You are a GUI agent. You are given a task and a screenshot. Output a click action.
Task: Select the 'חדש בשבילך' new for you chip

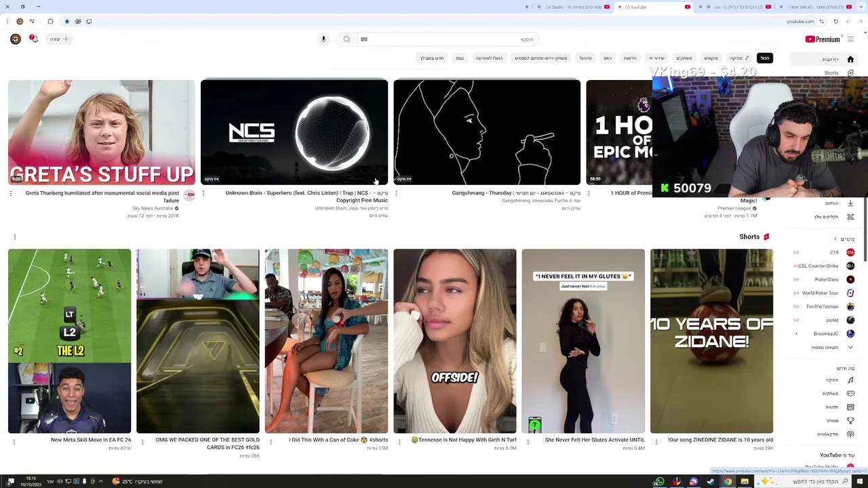432,58
